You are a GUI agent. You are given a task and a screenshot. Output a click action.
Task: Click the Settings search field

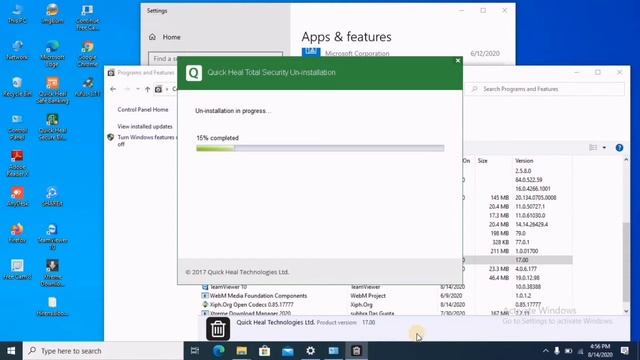tap(216, 58)
